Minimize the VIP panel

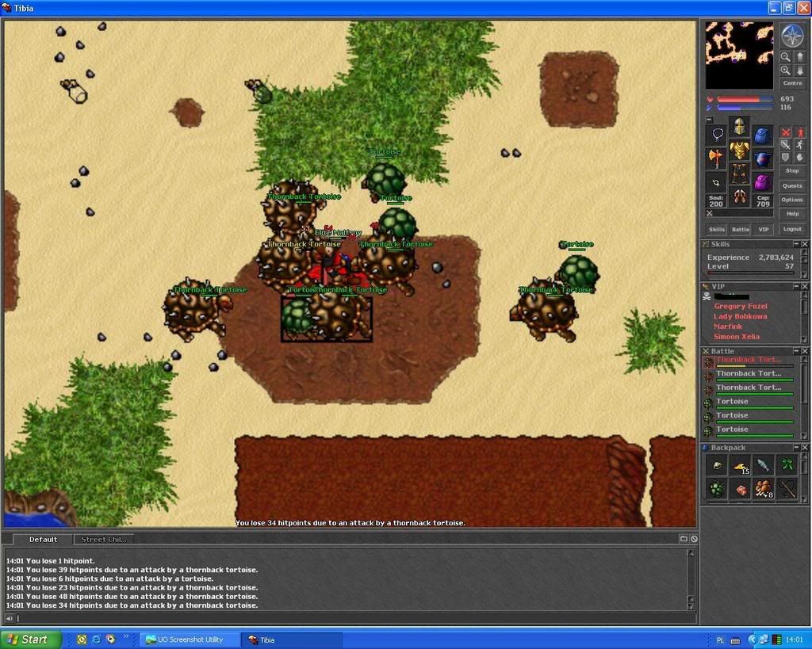[796, 286]
